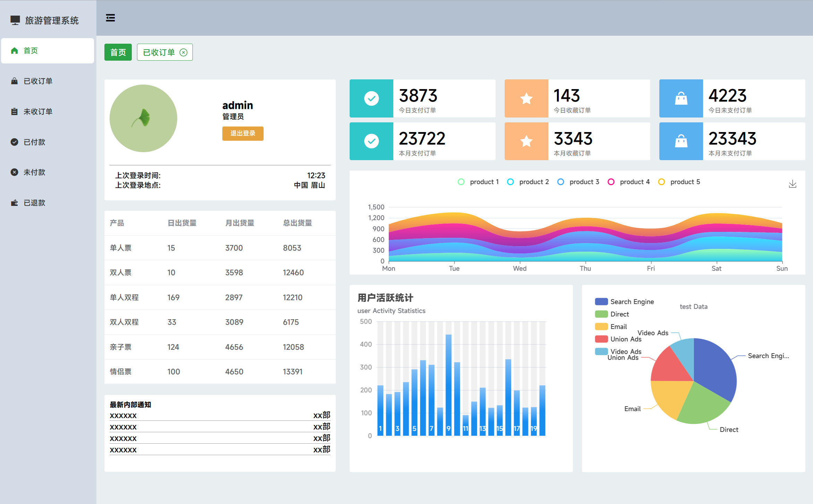Click the home icon beside 首页 in the sidebar

(x=14, y=51)
